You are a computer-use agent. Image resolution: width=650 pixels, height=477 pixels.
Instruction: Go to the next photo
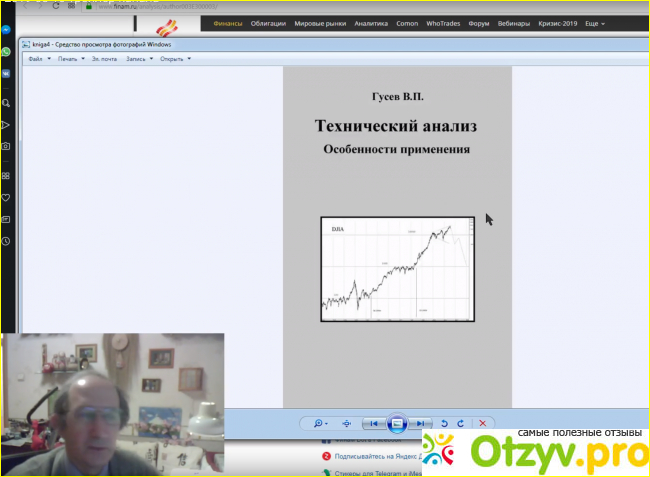421,423
